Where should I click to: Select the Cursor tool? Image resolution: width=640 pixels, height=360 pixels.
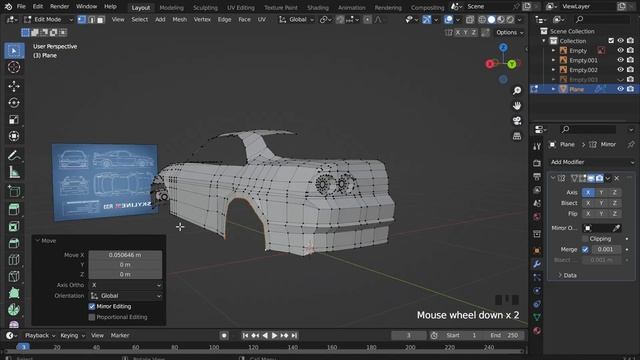click(x=14, y=67)
